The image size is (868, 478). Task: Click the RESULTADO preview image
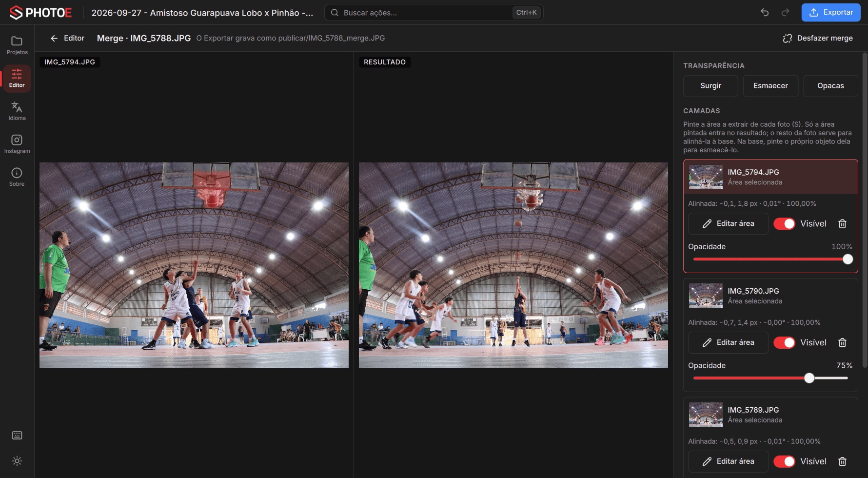coord(513,265)
